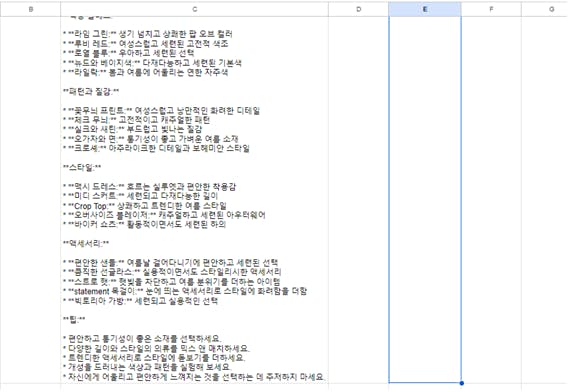The image size is (569, 392).
Task: Click the column D header
Action: pyautogui.click(x=359, y=9)
